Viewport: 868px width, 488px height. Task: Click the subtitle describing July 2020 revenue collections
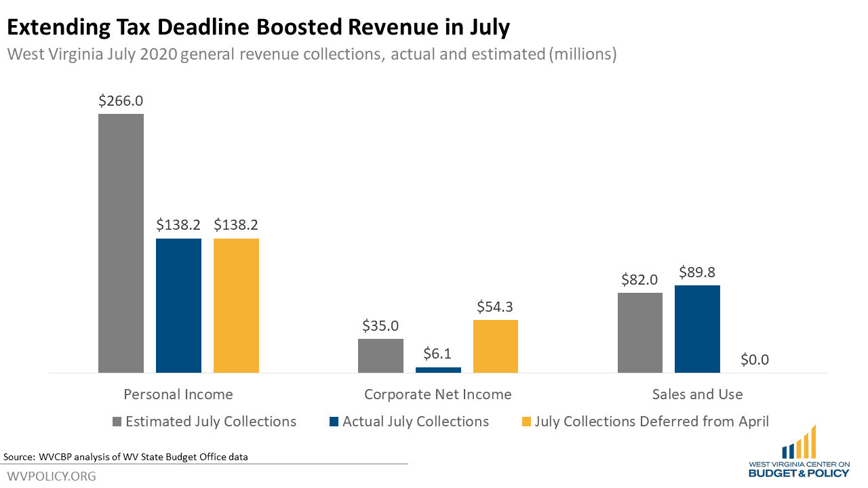point(312,54)
